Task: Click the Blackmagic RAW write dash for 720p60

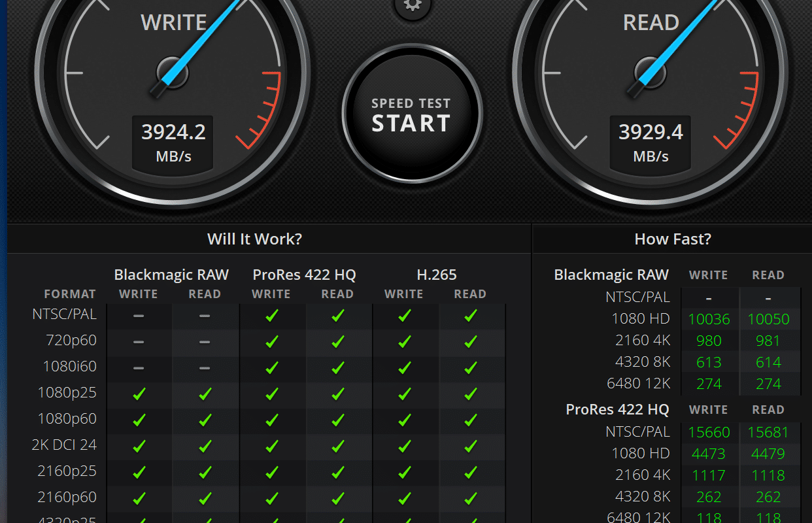Action: tap(139, 341)
